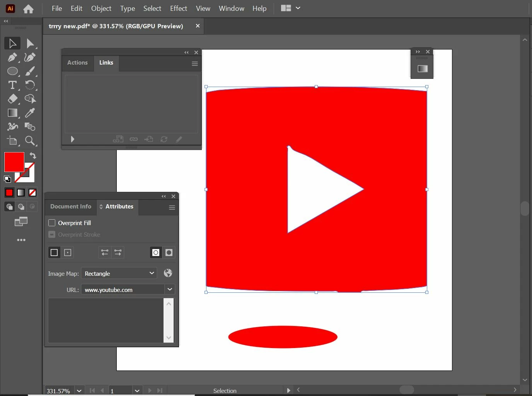Viewport: 532px width, 396px height.
Task: Open URL history dropdown arrow
Action: click(x=170, y=289)
